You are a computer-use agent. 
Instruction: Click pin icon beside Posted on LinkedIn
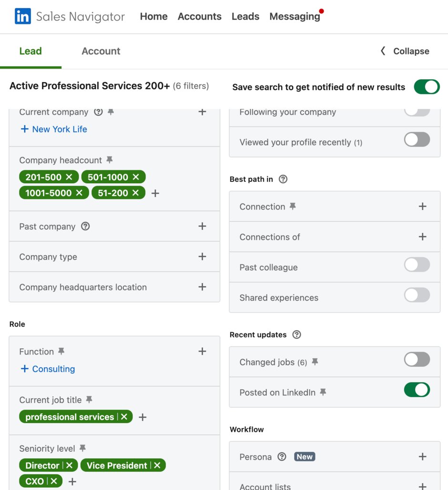[x=323, y=392]
